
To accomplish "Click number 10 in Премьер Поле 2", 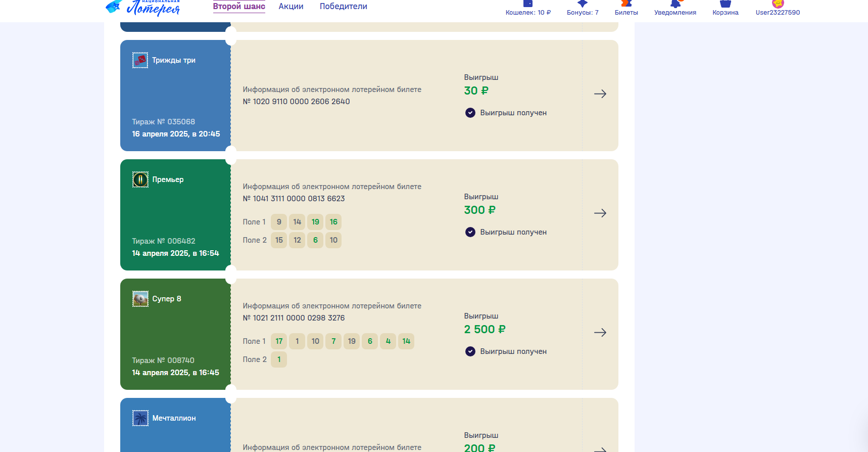I will (x=333, y=240).
